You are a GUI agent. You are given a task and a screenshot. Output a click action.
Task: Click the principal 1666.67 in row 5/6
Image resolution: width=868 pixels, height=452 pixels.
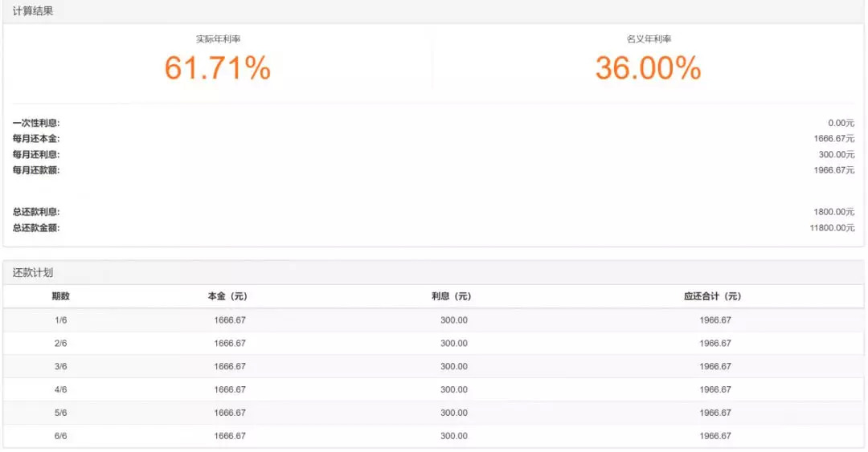tap(230, 413)
